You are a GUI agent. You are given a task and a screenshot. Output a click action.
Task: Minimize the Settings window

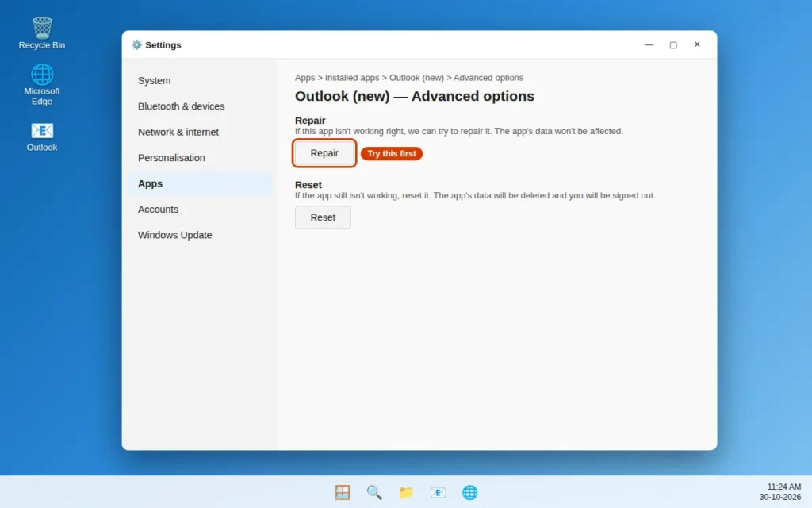(649, 45)
